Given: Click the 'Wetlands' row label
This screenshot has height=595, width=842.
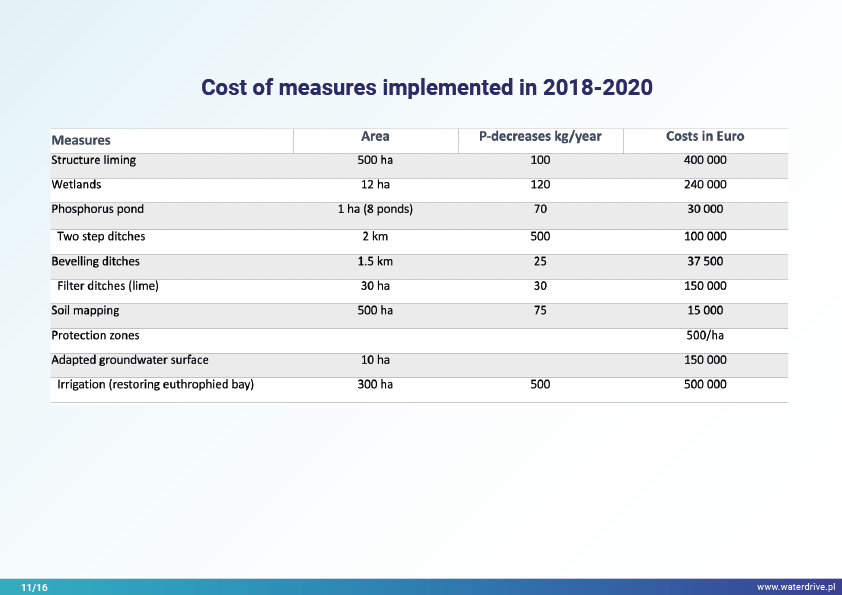Looking at the screenshot, I should tap(76, 185).
